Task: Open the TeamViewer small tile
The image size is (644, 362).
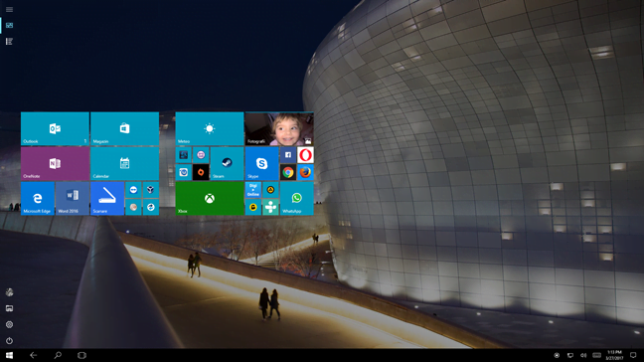Action: pos(133,190)
